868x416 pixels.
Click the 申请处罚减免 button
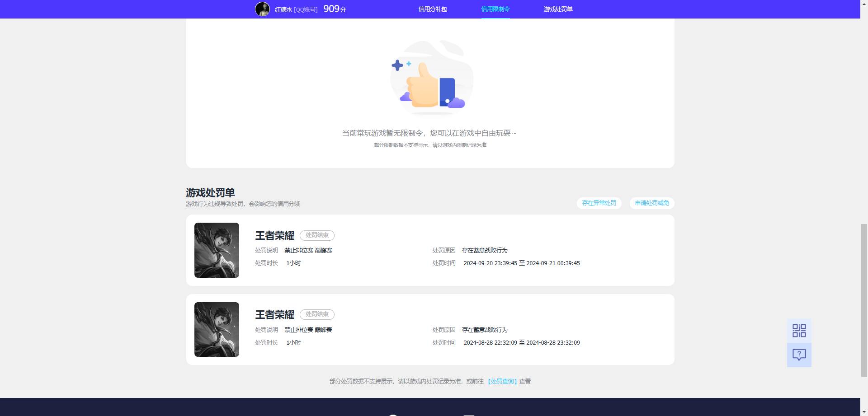[x=651, y=203]
